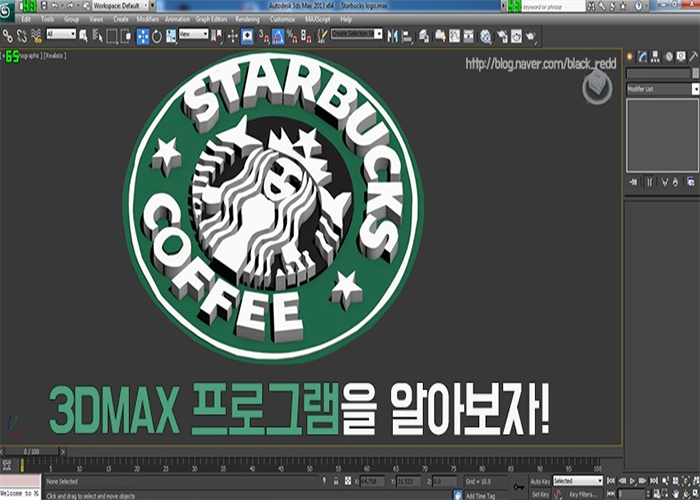Click the 3ds Max application logo button
The height and width of the screenshot is (500, 700).
7,11
